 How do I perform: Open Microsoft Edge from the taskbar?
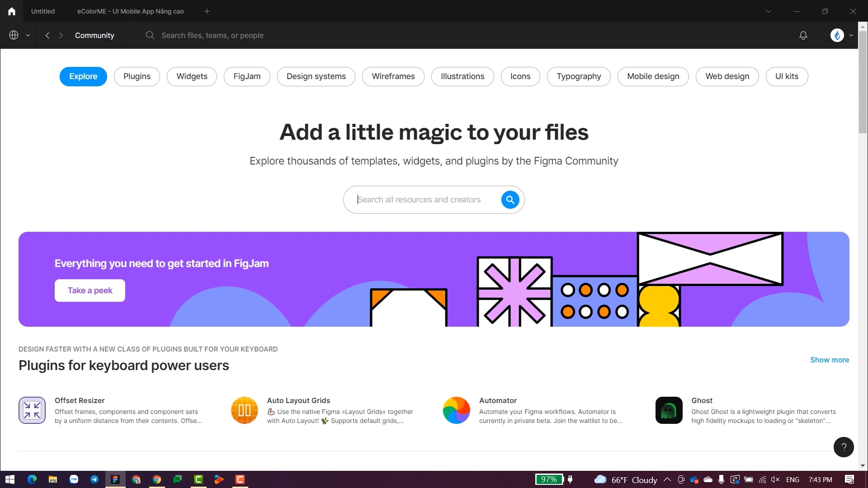pyautogui.click(x=32, y=479)
